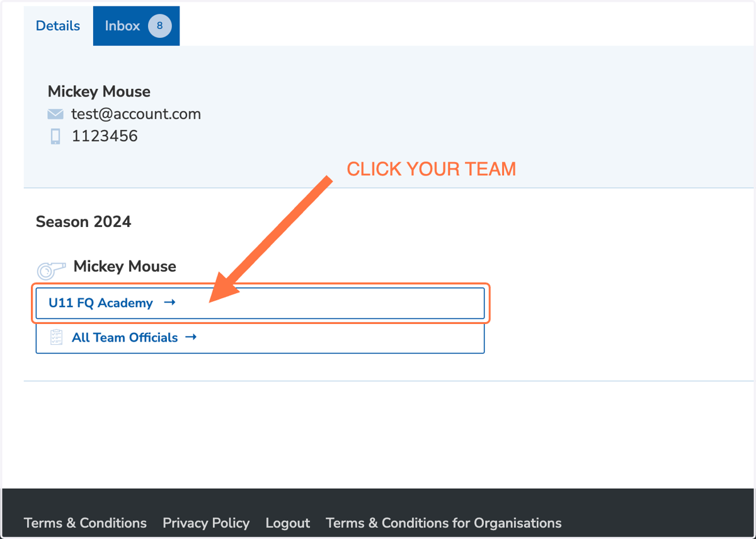This screenshot has width=756, height=539.
Task: Click the clipboard icon in All Team Officials
Action: tap(57, 337)
